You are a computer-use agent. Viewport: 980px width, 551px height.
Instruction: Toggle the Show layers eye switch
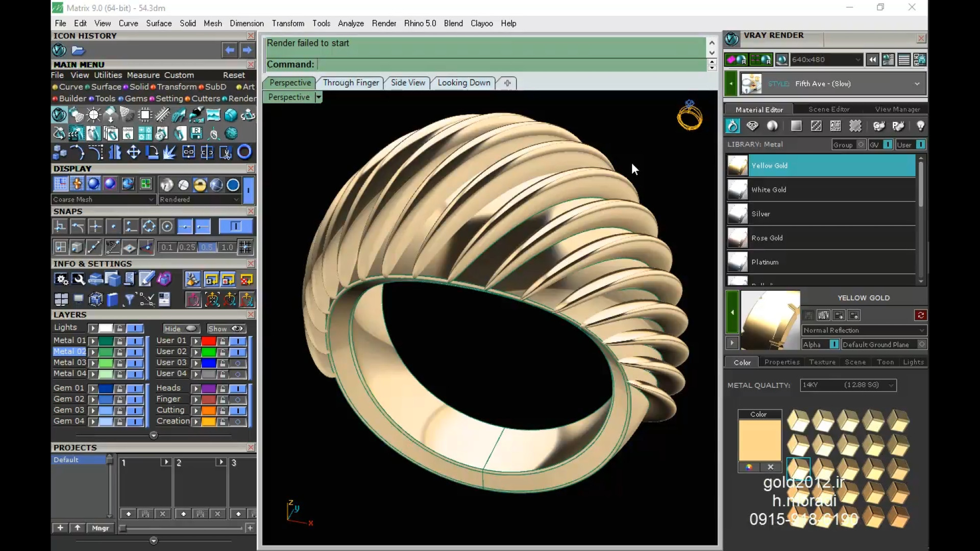point(237,329)
